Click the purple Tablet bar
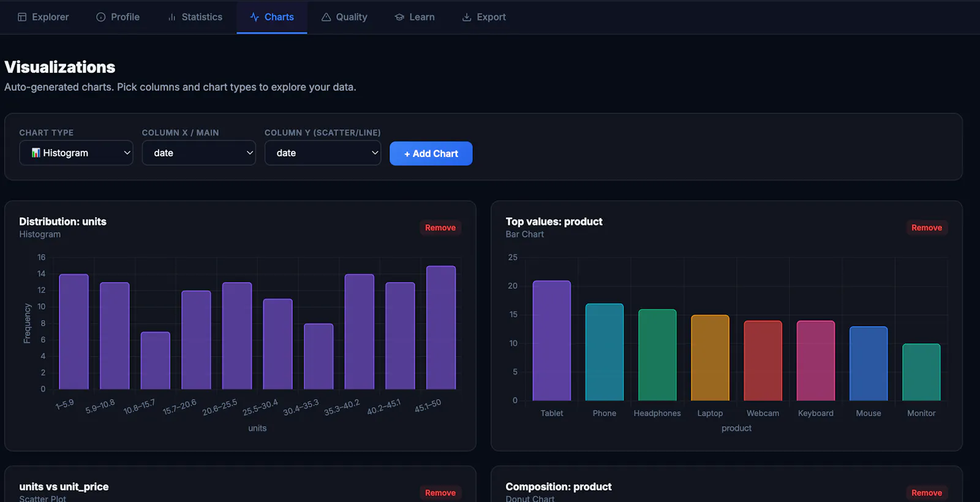Viewport: 980px width, 502px height. (x=552, y=341)
